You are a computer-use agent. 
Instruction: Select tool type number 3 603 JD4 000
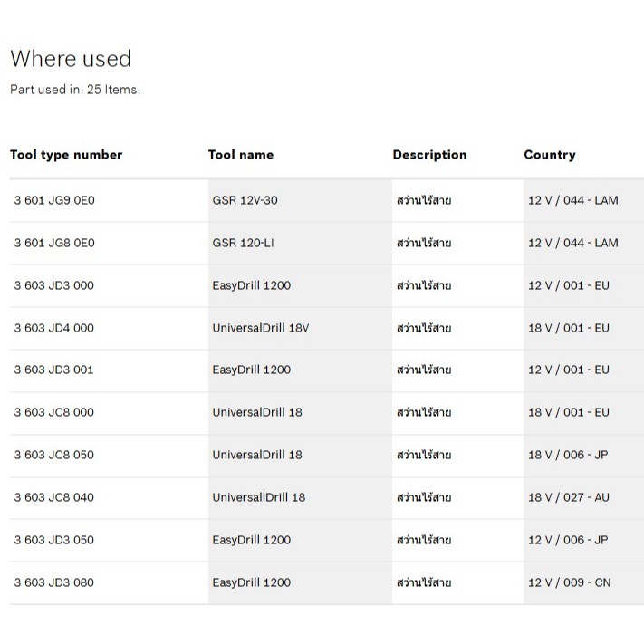pyautogui.click(x=54, y=328)
